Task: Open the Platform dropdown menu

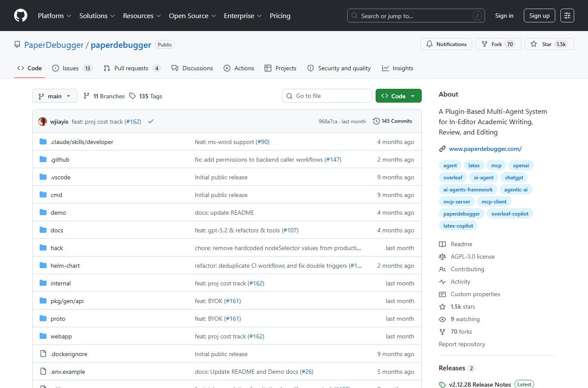Action: click(55, 16)
